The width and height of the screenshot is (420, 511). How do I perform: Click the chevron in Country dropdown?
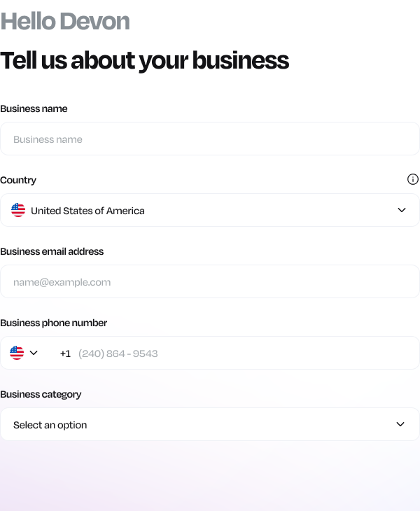tap(402, 210)
